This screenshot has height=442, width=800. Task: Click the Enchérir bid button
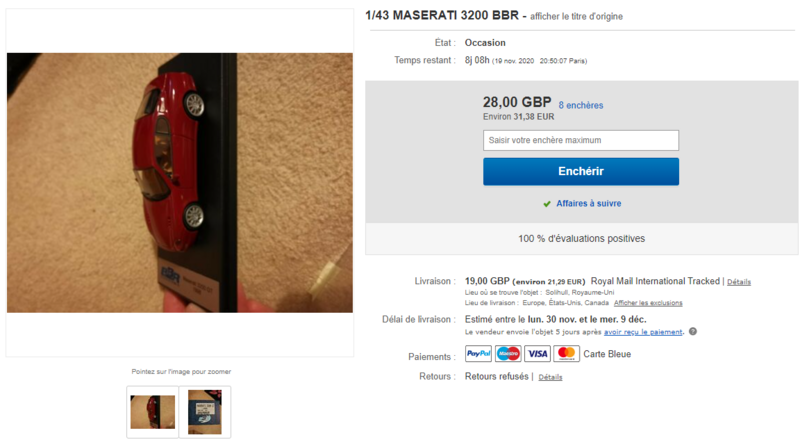click(581, 171)
